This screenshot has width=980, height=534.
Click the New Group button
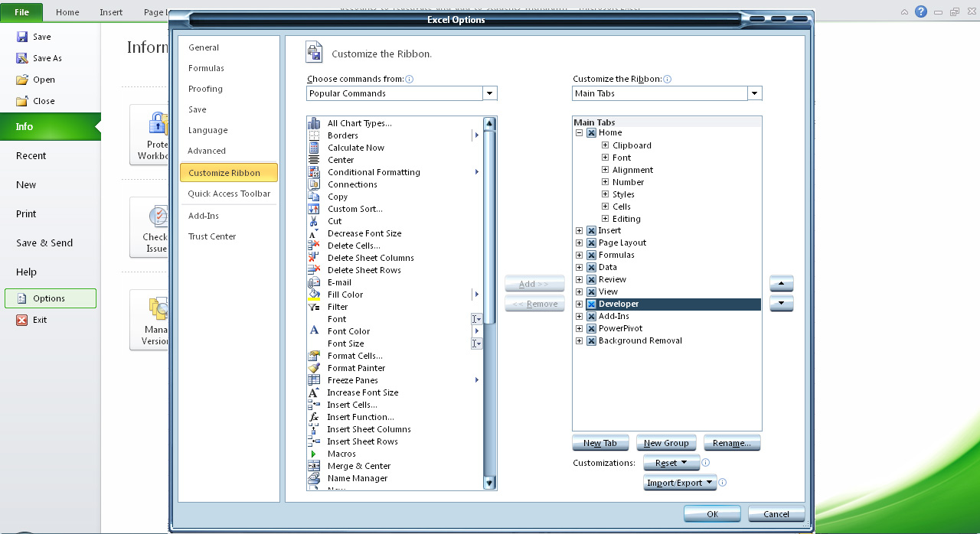pos(666,443)
